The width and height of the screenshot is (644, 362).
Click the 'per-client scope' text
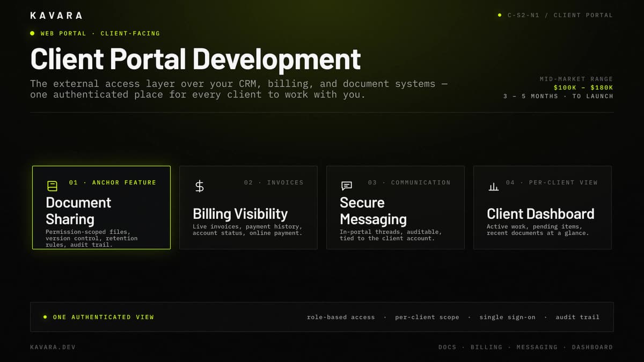tap(427, 317)
